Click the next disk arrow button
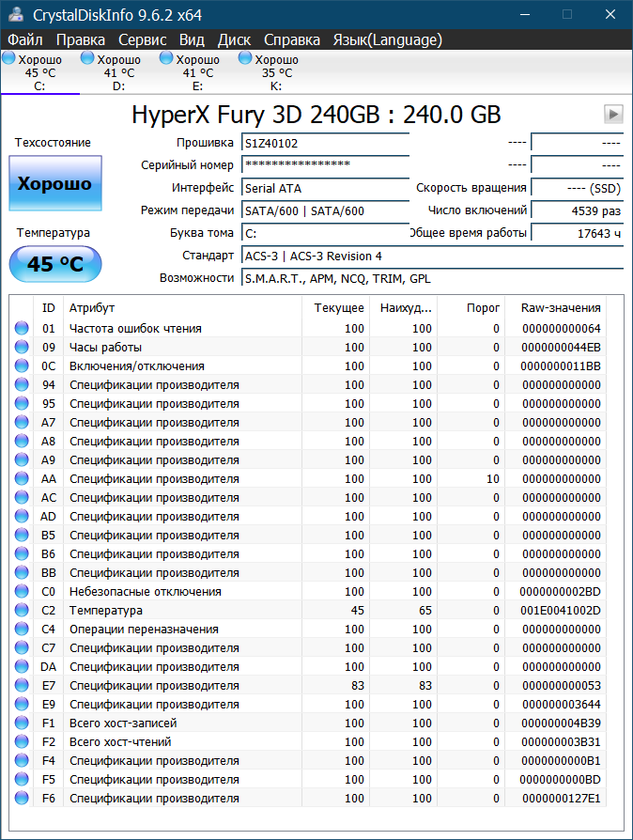Screen dimensions: 633x840 613,114
